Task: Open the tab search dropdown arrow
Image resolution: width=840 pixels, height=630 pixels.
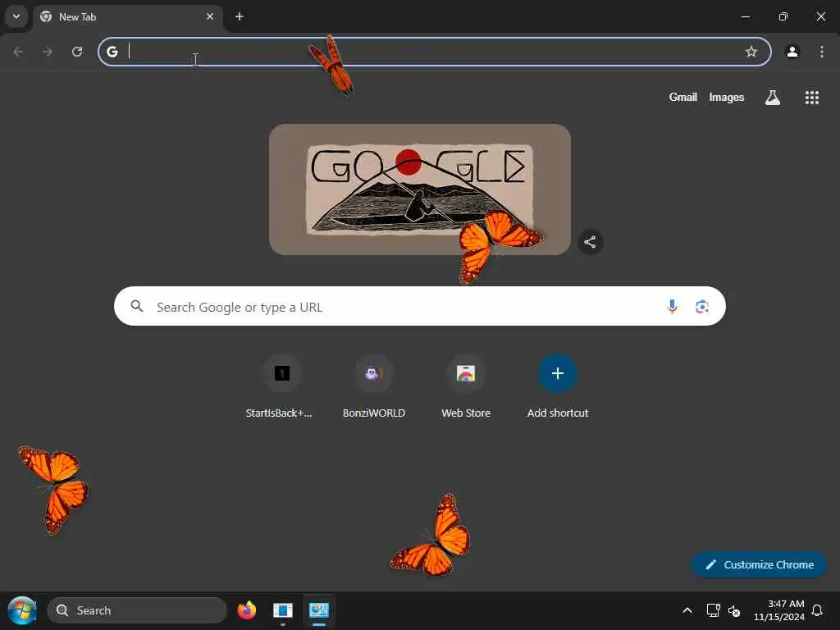Action: [16, 16]
